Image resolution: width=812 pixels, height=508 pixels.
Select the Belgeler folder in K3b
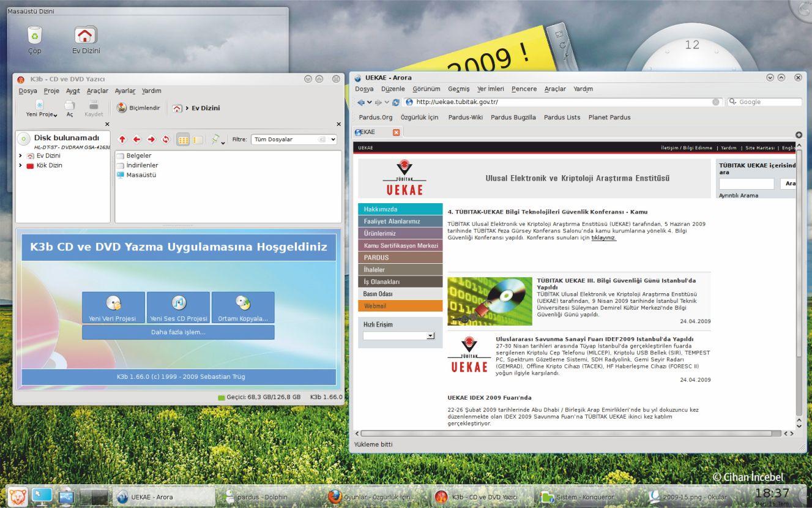click(134, 156)
